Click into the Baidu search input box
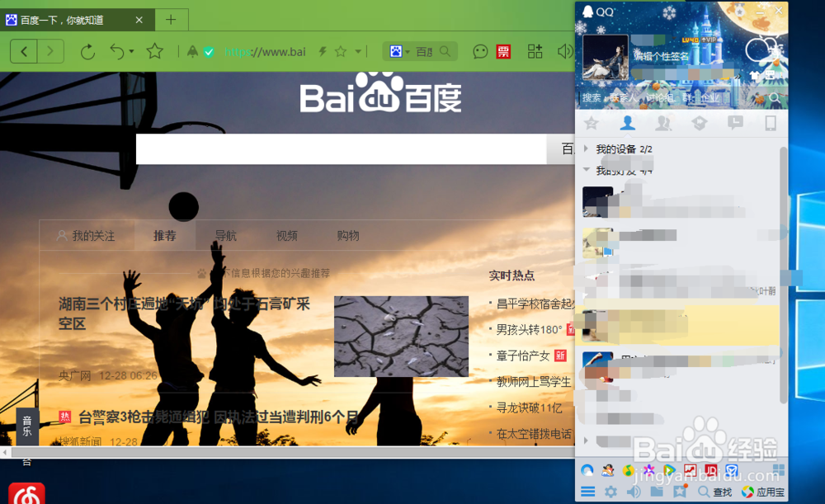This screenshot has height=504, width=825. (341, 148)
